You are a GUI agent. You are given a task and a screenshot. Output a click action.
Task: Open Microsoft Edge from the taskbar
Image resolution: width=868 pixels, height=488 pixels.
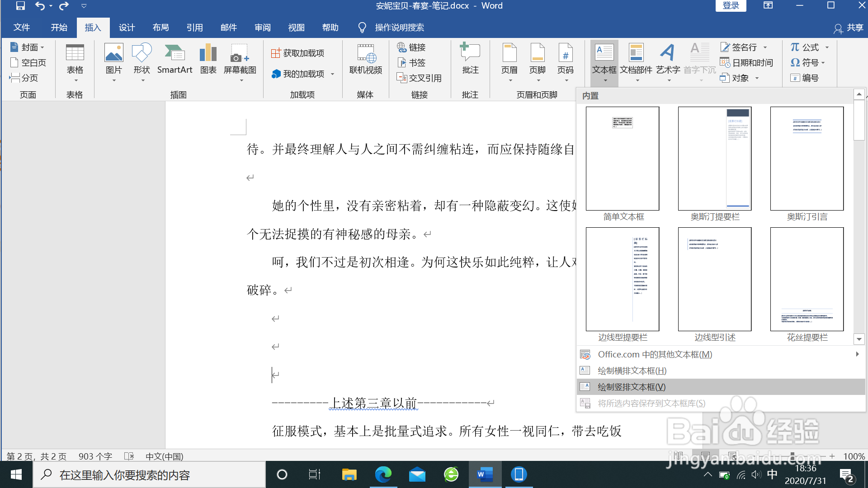[383, 475]
